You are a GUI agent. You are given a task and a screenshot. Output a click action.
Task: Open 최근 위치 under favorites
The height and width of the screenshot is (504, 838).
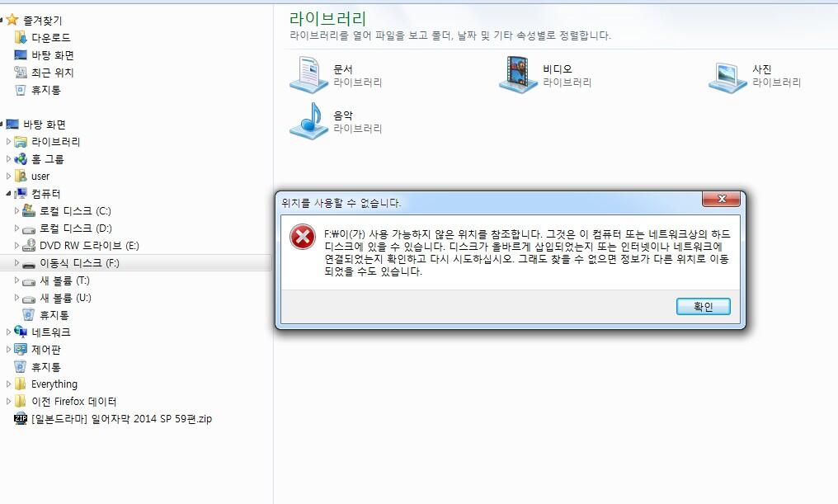point(53,72)
